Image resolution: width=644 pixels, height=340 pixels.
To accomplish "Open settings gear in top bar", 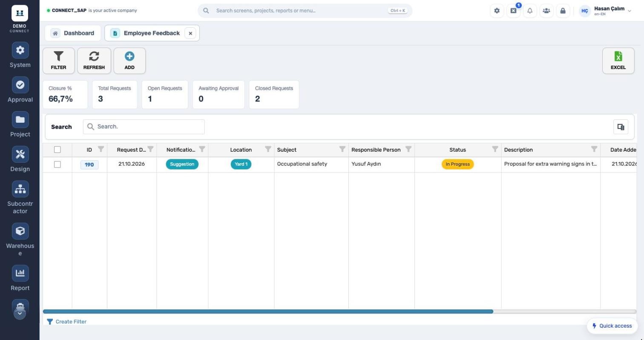I will point(497,11).
